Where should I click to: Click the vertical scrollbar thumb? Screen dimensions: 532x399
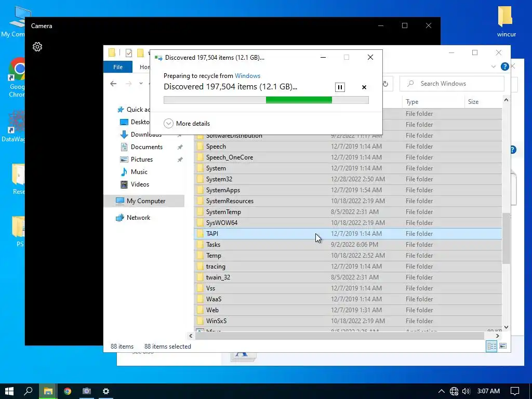point(506,238)
